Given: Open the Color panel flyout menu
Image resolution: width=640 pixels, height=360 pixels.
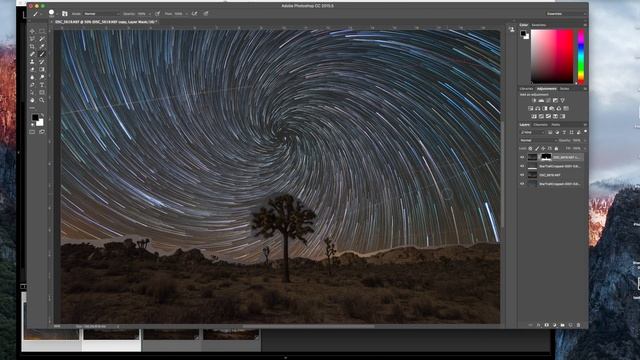Looking at the screenshot, I should tap(585, 25).
